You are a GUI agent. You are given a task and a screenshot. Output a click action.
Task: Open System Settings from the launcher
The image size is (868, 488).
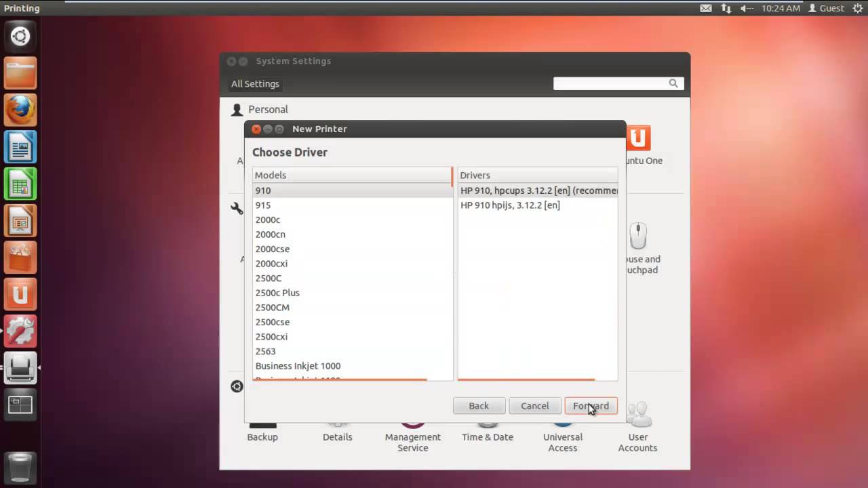click(20, 331)
